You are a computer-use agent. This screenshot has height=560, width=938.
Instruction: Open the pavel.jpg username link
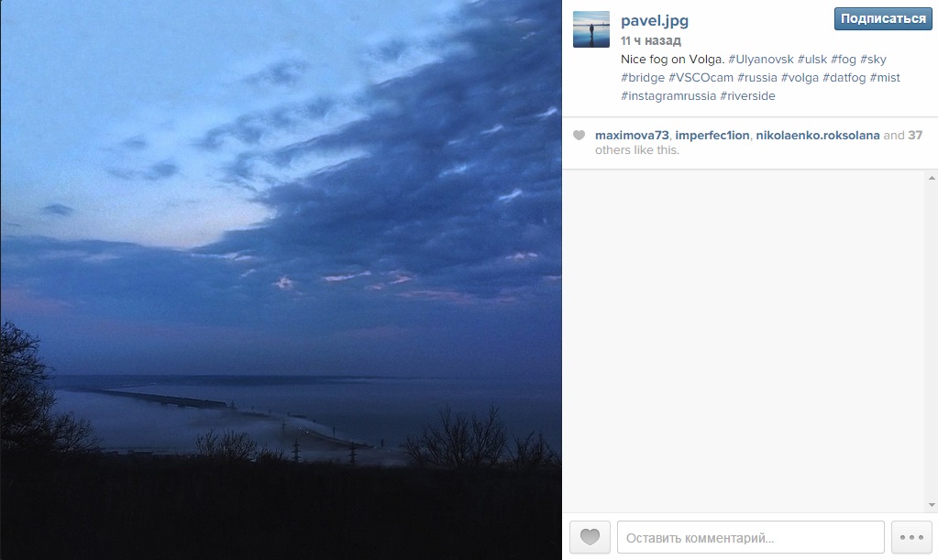click(655, 20)
